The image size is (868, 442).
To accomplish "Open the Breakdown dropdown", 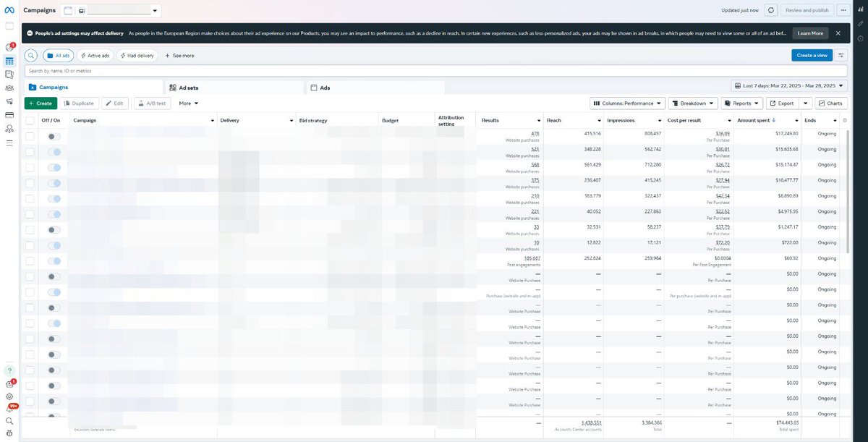I will pos(693,103).
